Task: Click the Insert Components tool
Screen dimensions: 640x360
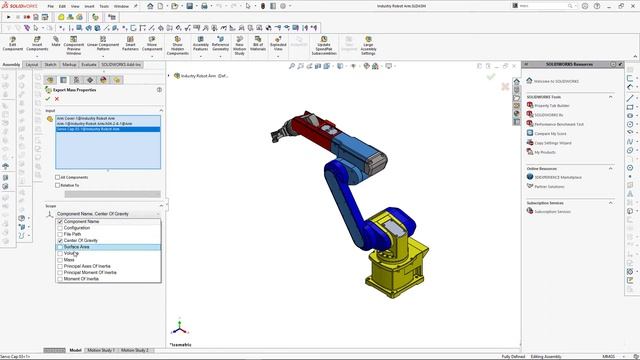Action: tap(37, 44)
